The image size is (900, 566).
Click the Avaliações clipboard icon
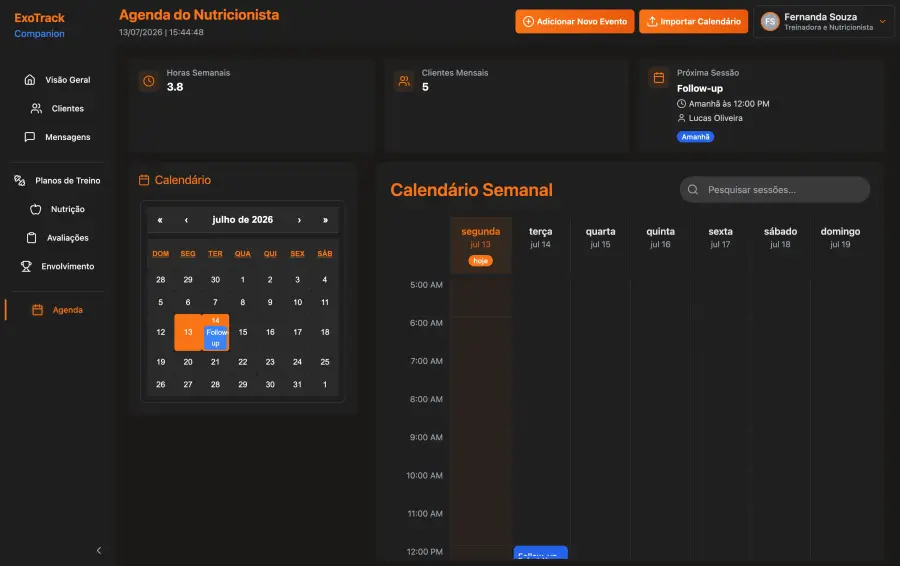click(x=32, y=238)
